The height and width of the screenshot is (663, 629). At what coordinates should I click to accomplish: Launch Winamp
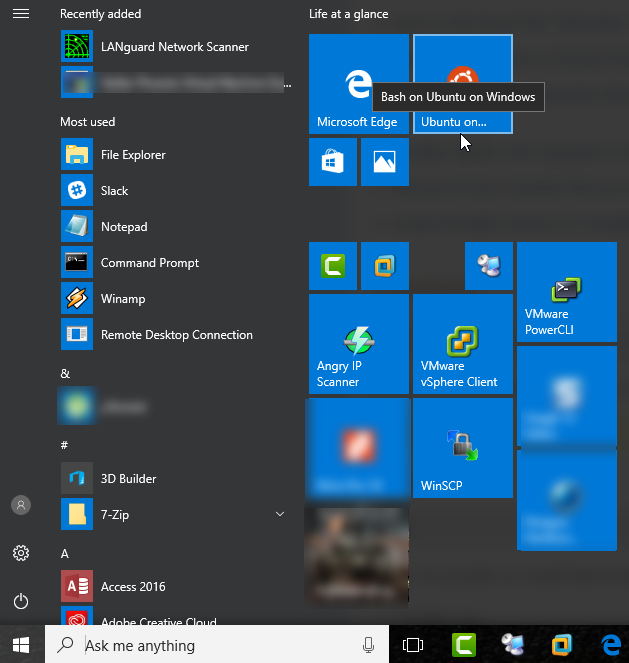[x=175, y=298]
